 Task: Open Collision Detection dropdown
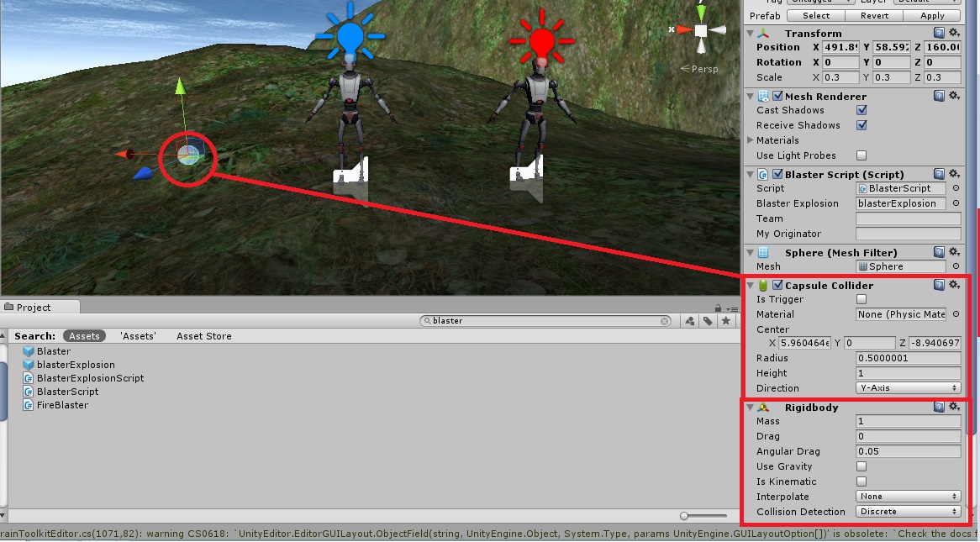pos(908,512)
